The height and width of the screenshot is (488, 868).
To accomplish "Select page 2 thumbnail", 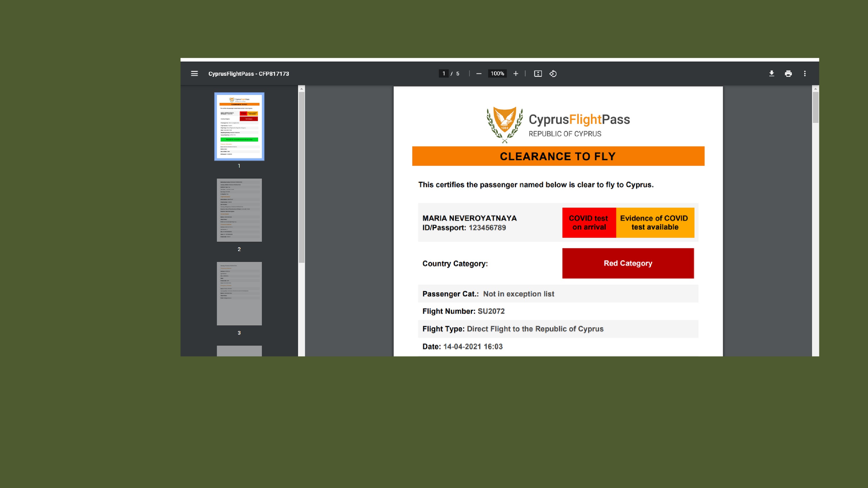I will [x=239, y=210].
